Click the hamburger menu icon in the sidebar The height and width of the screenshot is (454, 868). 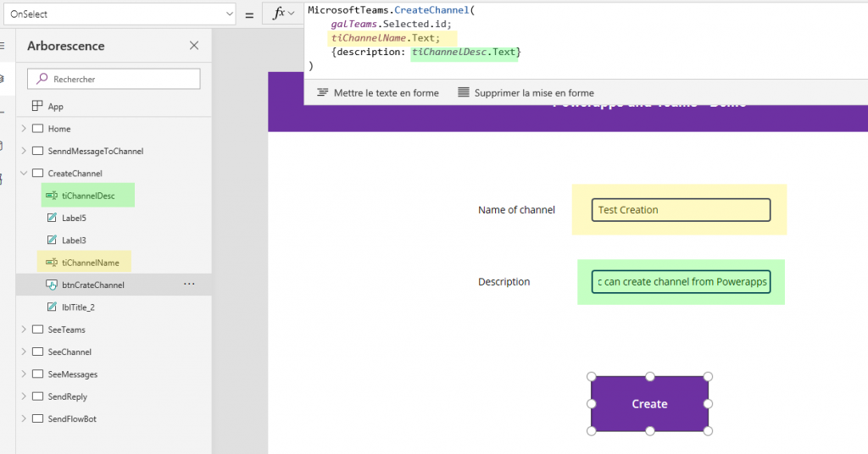coord(3,46)
